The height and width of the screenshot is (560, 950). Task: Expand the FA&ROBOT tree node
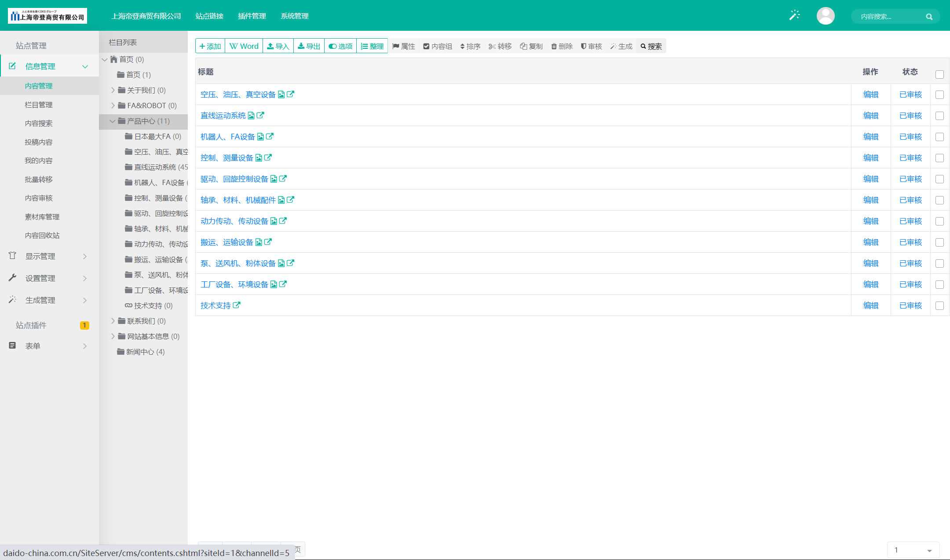point(113,105)
